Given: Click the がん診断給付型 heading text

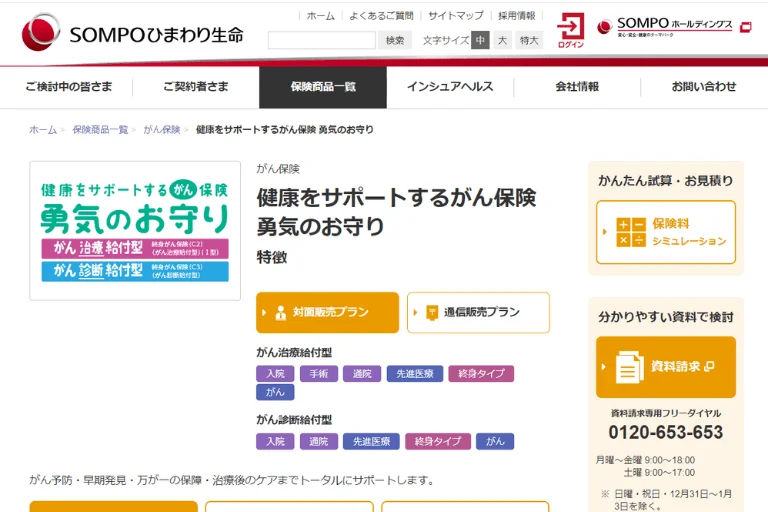Looking at the screenshot, I should [x=294, y=420].
